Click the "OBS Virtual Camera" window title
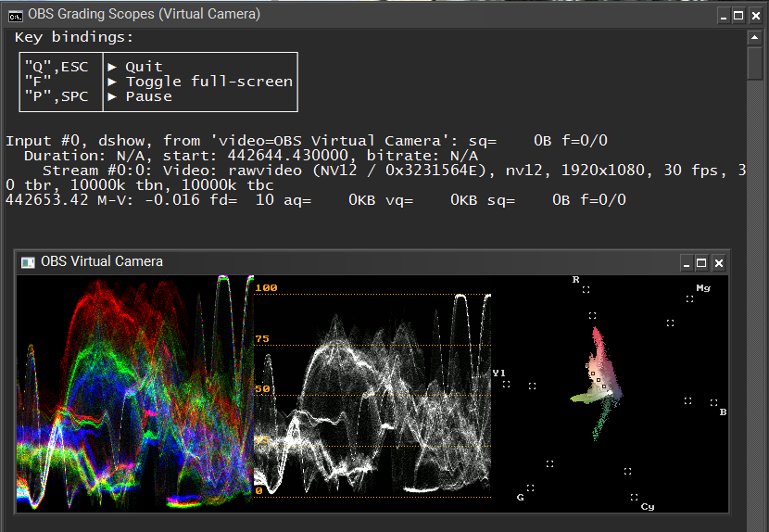 [102, 261]
